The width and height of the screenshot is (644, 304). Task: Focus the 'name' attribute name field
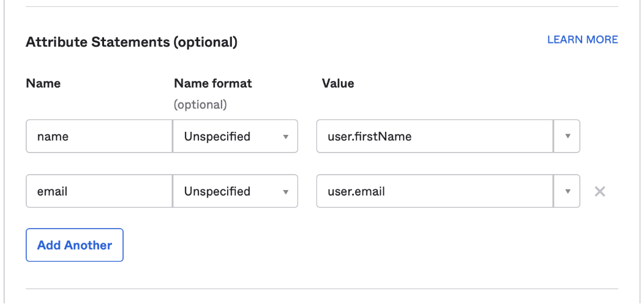click(99, 136)
